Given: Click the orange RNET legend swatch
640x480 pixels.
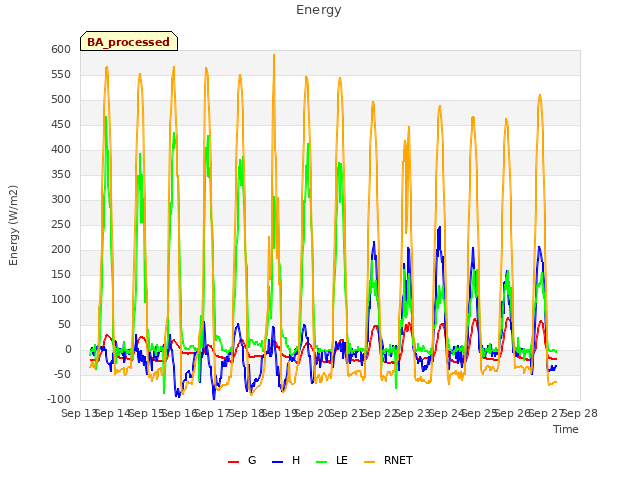Looking at the screenshot, I should point(369,462).
